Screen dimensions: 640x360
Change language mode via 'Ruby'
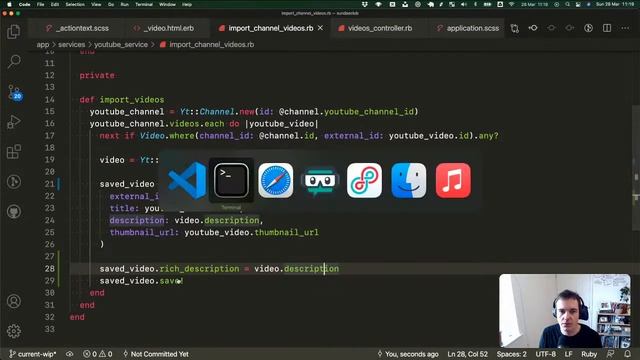tap(589, 354)
